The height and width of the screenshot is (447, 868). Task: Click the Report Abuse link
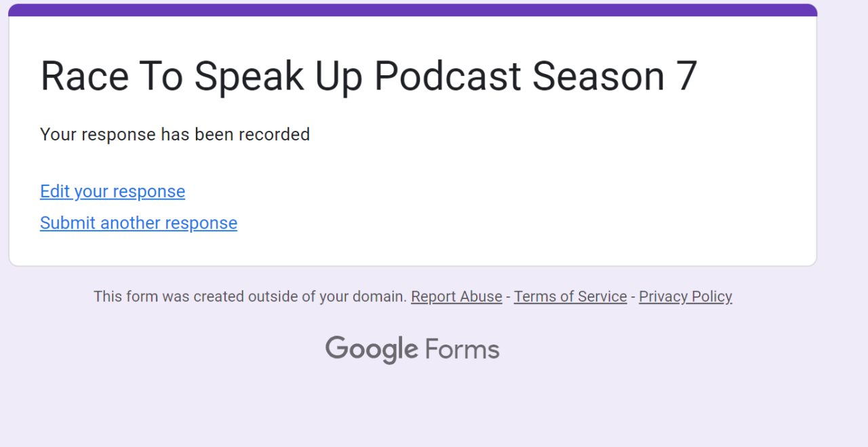coord(456,296)
